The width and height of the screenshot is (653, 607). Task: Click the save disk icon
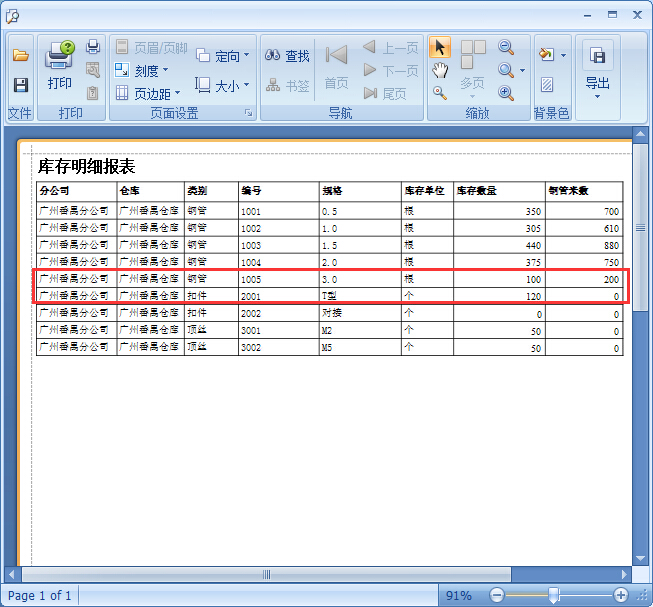click(x=20, y=86)
